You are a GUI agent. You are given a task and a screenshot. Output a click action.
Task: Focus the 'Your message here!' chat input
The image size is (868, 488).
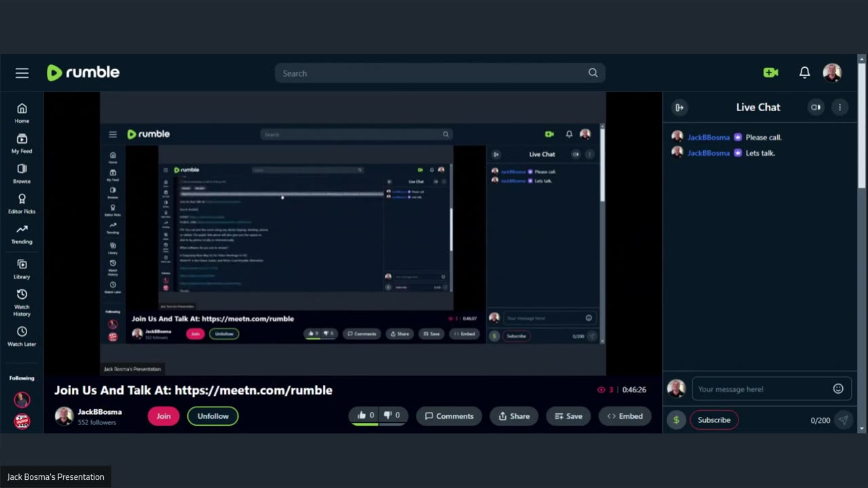tap(771, 389)
